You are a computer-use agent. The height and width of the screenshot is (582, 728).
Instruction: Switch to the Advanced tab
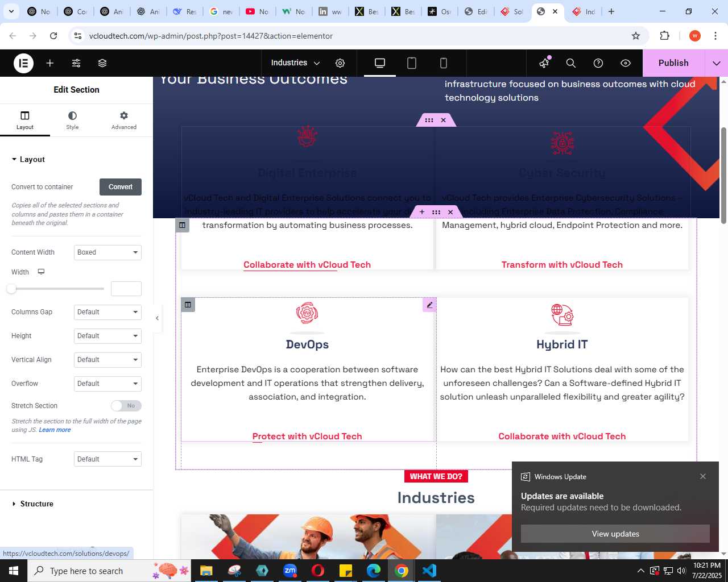click(124, 120)
